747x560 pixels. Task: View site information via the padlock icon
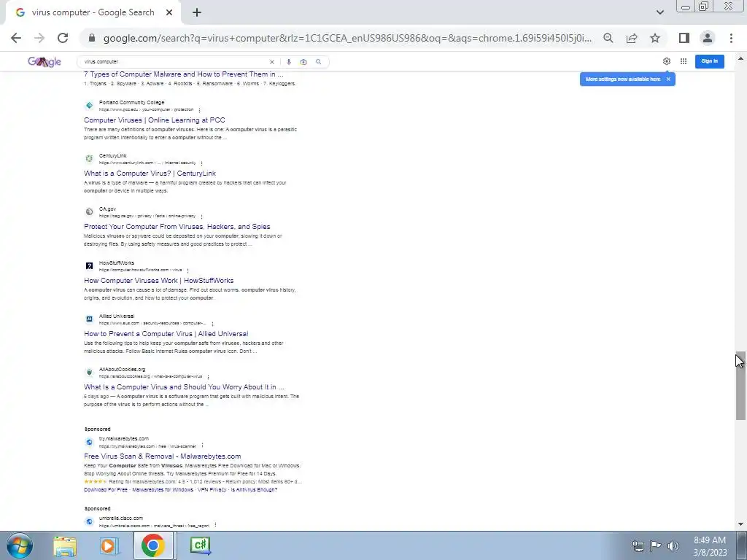point(92,38)
